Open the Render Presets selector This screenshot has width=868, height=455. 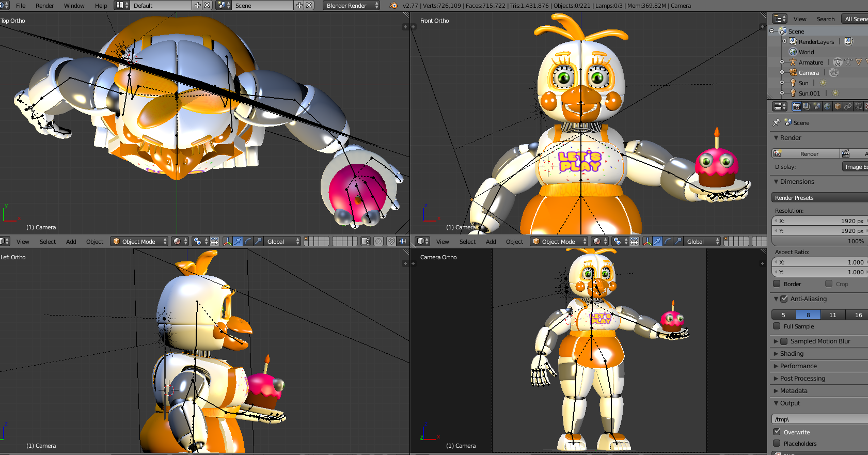(x=820, y=197)
